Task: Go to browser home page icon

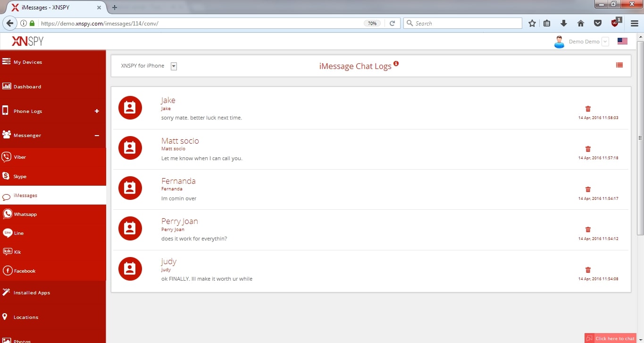Action: tap(581, 23)
